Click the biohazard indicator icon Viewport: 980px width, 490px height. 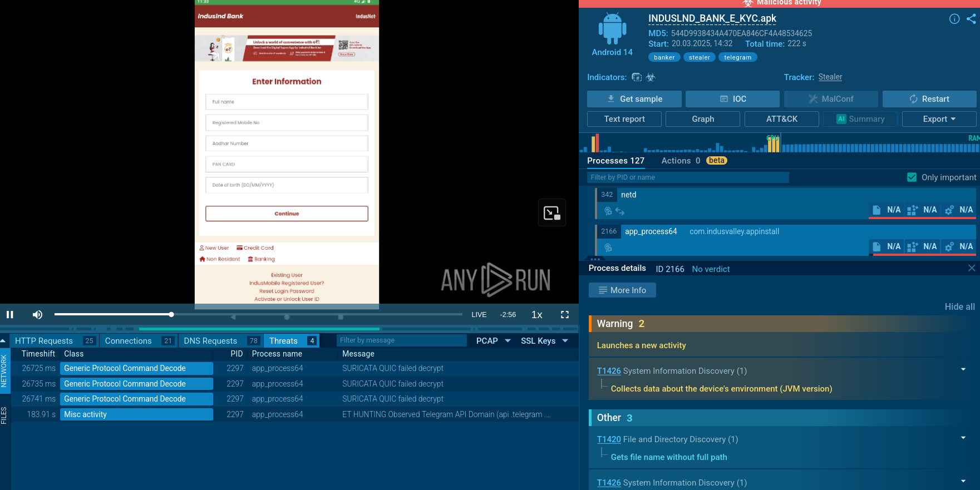(x=651, y=77)
